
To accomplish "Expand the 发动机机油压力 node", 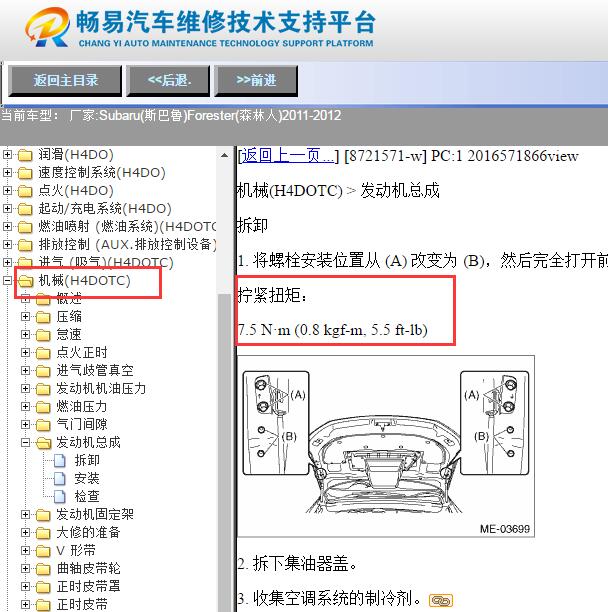I will 25,388.
